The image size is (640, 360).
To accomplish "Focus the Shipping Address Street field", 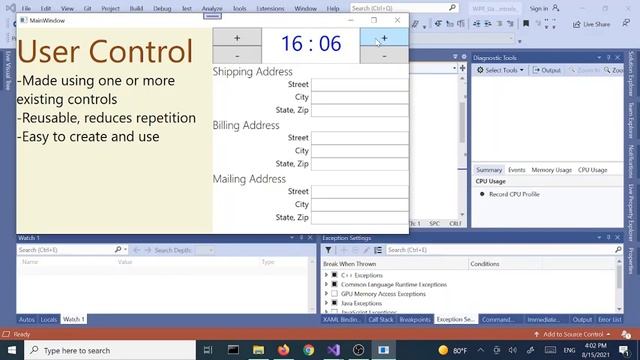I will coord(360,84).
